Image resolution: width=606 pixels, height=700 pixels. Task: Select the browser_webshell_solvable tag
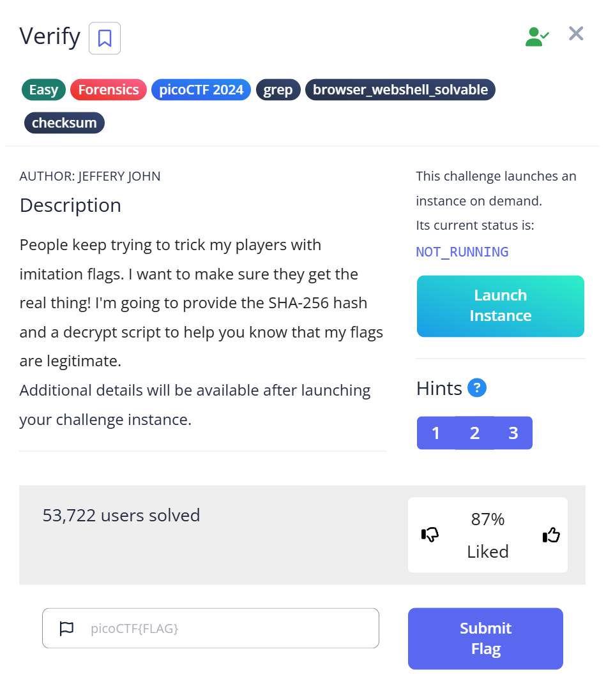point(400,90)
